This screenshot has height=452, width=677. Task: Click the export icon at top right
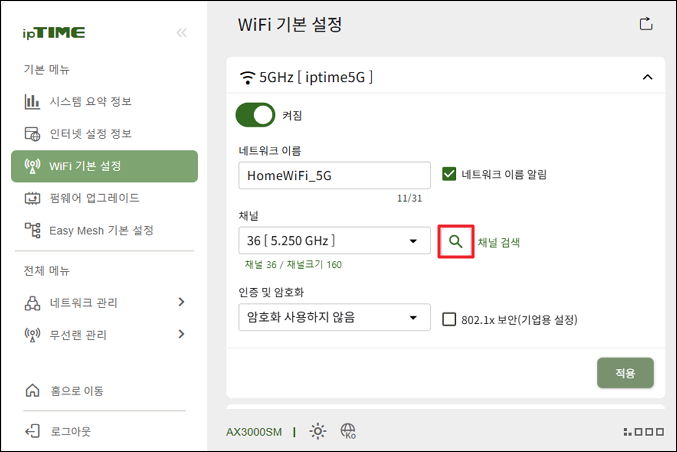pos(645,24)
